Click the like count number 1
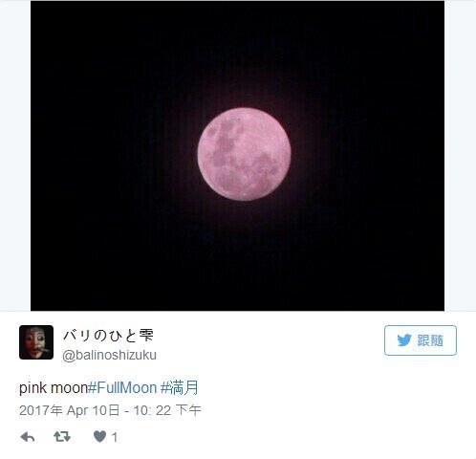The image size is (476, 459). pos(115,437)
